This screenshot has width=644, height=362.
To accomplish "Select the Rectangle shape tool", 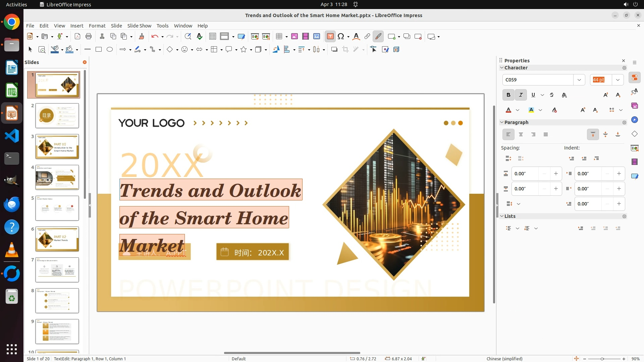I will [98, 50].
